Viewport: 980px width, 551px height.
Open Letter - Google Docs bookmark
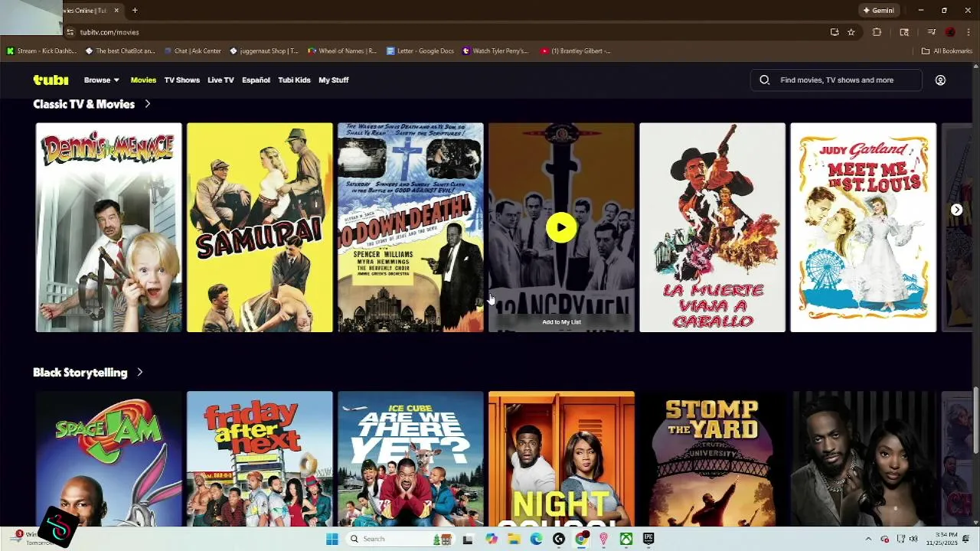pyautogui.click(x=420, y=51)
